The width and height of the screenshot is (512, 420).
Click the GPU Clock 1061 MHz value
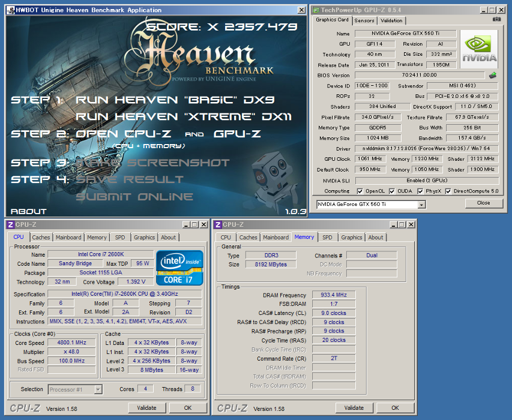tap(370, 159)
